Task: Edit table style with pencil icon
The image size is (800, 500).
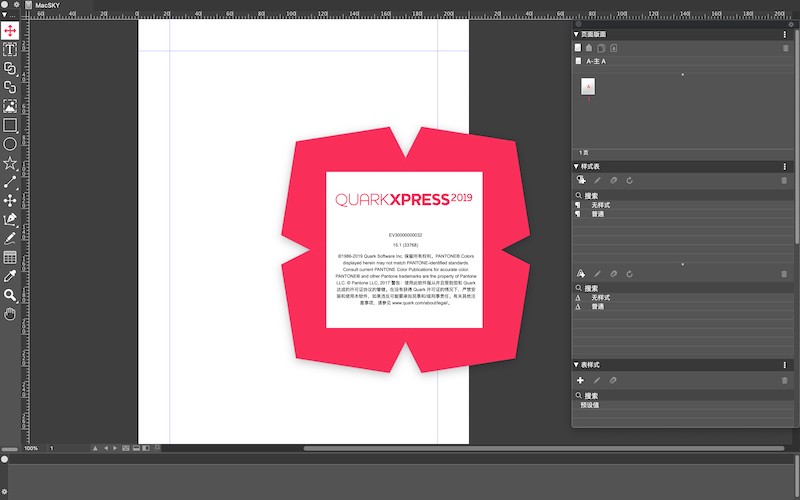Action: coord(596,380)
